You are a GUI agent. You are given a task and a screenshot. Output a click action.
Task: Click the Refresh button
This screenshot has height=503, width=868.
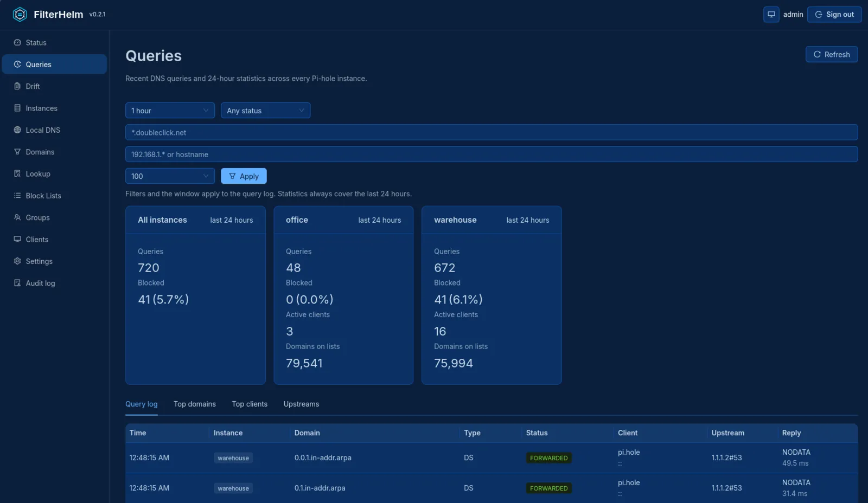point(832,54)
